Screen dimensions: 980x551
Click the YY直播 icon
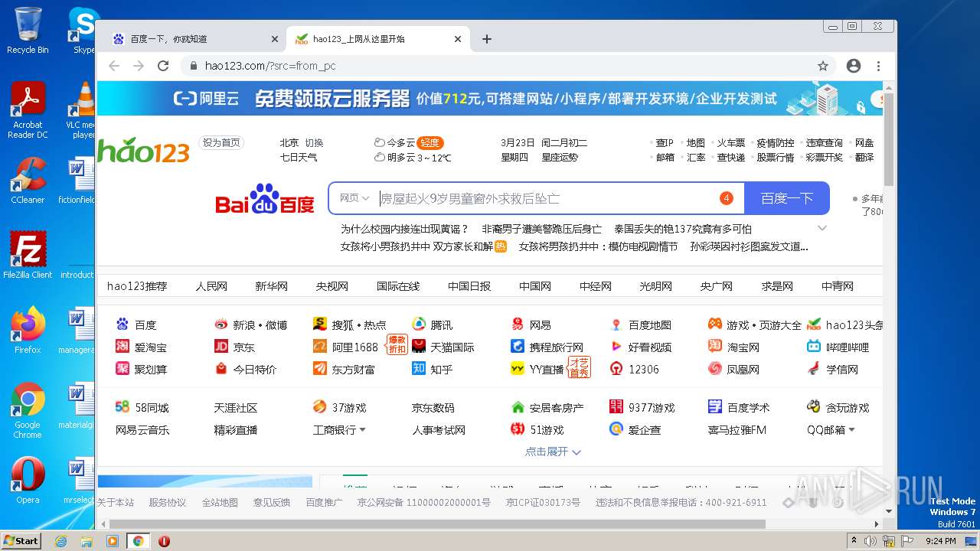click(x=518, y=369)
